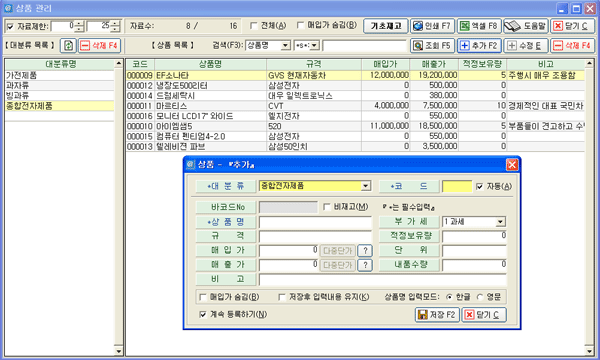Open the 부가세 dropdown showing 1 과세
Viewport: 600px width, 360px height.
pos(500,222)
